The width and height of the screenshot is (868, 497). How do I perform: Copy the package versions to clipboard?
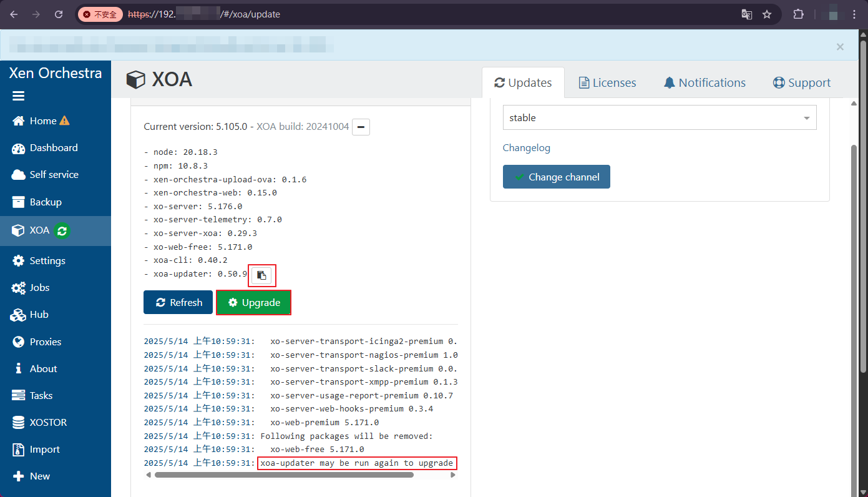click(262, 275)
